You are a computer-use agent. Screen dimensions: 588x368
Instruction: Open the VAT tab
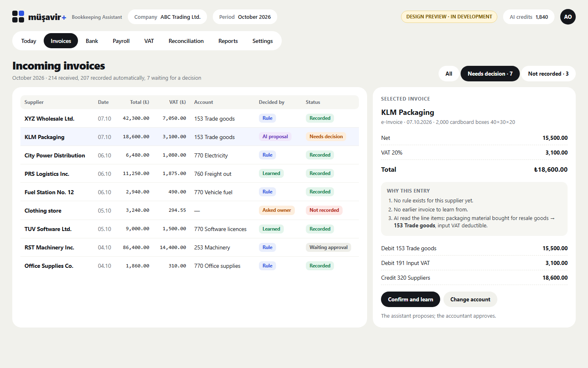pos(149,41)
